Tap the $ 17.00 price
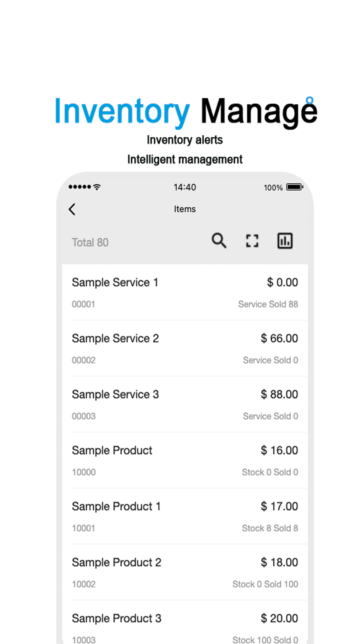This screenshot has height=644, width=362. (279, 506)
